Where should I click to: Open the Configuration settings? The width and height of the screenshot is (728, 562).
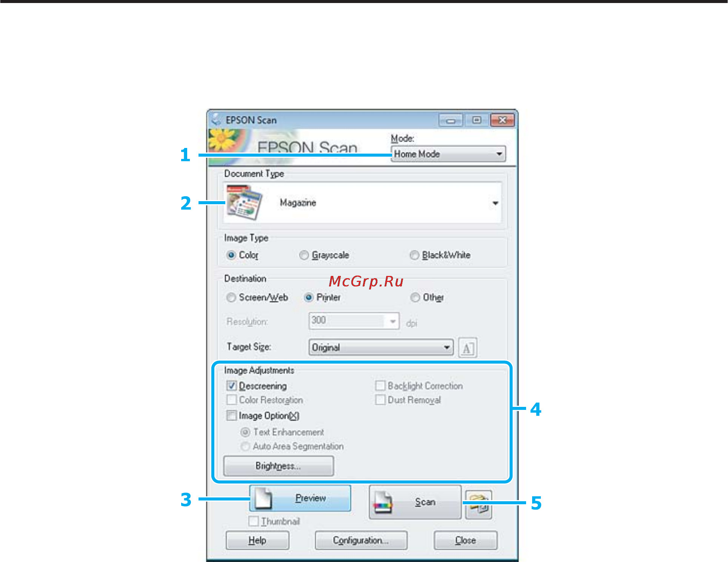click(361, 540)
